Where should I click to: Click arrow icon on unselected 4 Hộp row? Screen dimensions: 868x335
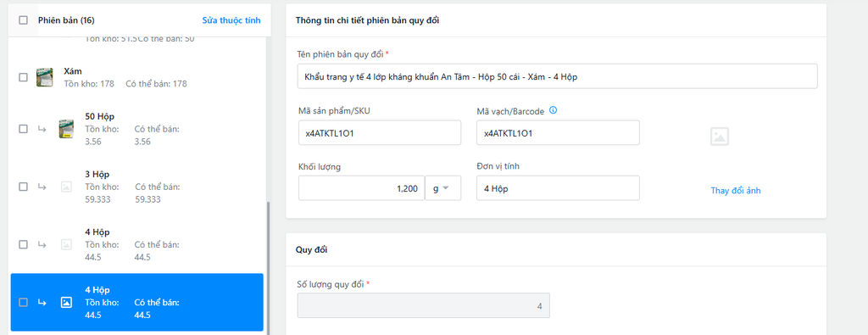click(42, 244)
